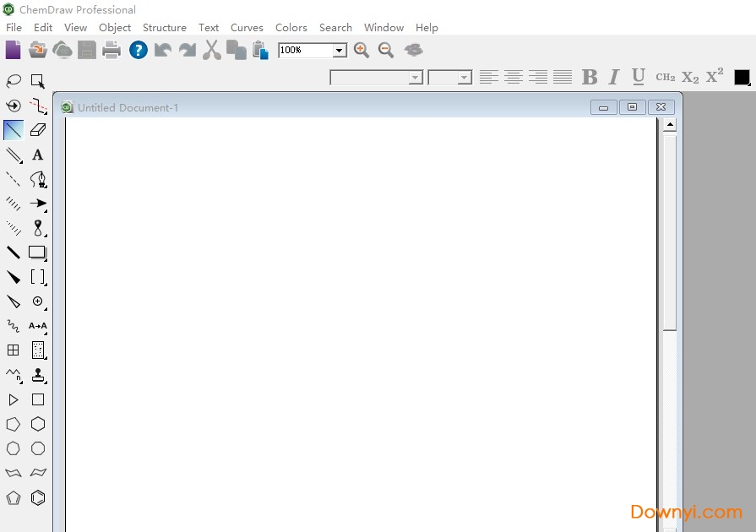
Task: Expand the font size dropdown
Action: (x=465, y=78)
